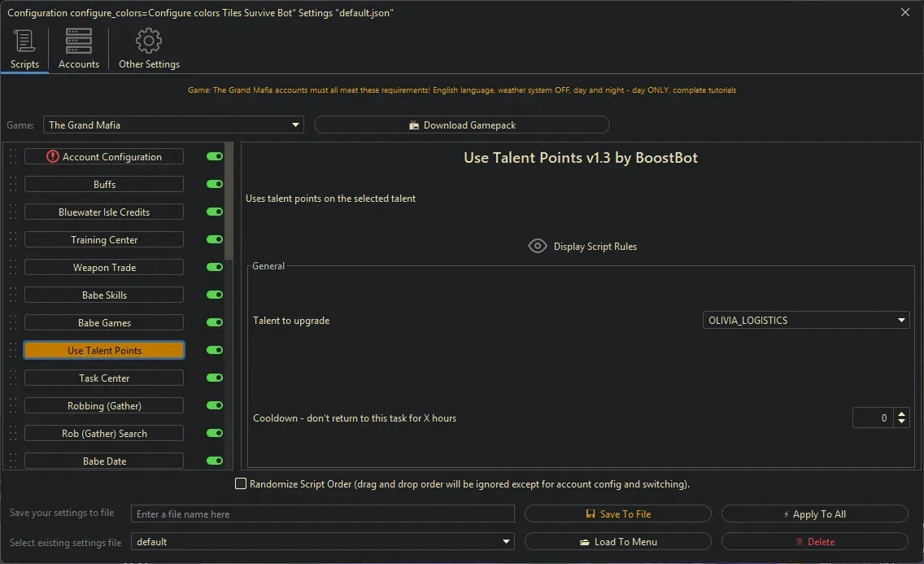Toggle the Task Center script switch
924x564 pixels.
[215, 378]
